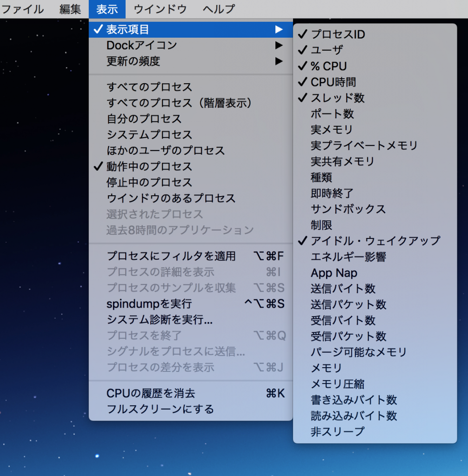This screenshot has height=476, width=468.
Task: Enable the パージ可能なメモリ column
Action: pos(375,352)
